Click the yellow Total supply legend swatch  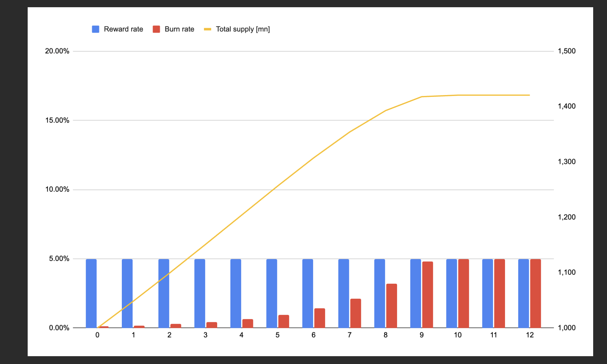click(208, 29)
